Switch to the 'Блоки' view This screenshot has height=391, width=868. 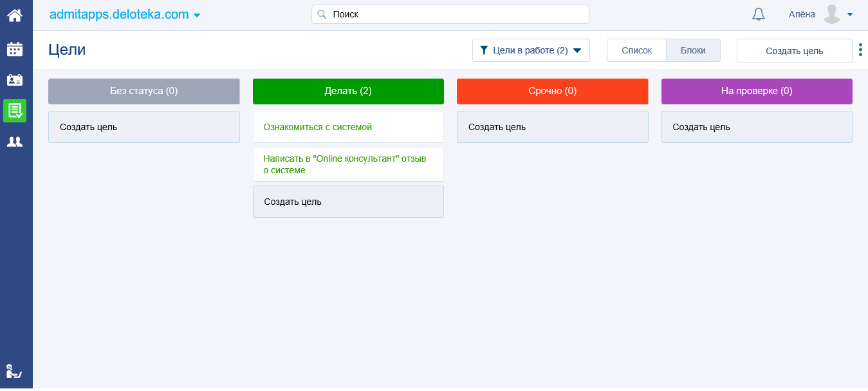tap(693, 50)
